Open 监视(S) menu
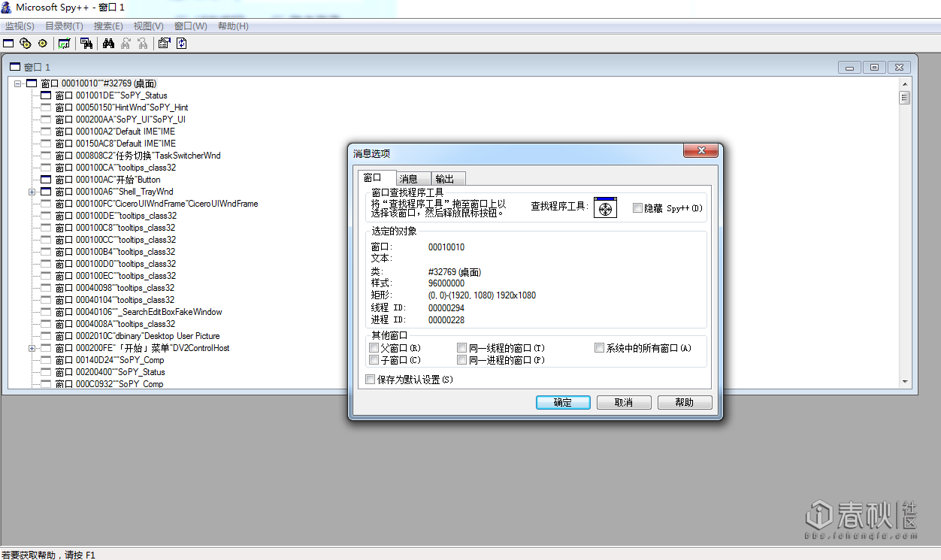 [x=20, y=26]
